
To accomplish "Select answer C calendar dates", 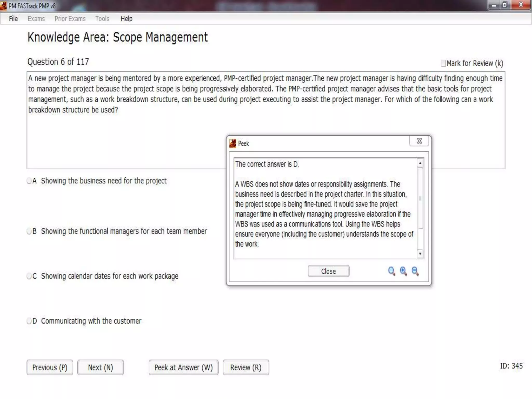I will click(x=29, y=276).
